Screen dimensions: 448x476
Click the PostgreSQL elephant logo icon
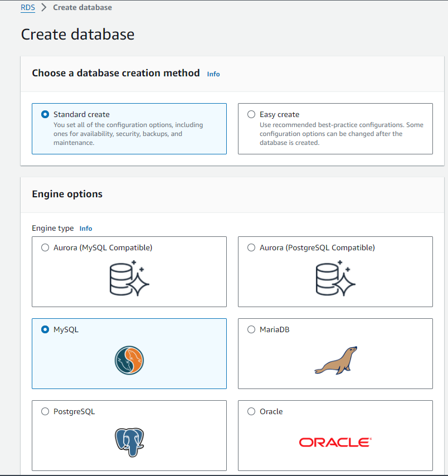pyautogui.click(x=129, y=442)
